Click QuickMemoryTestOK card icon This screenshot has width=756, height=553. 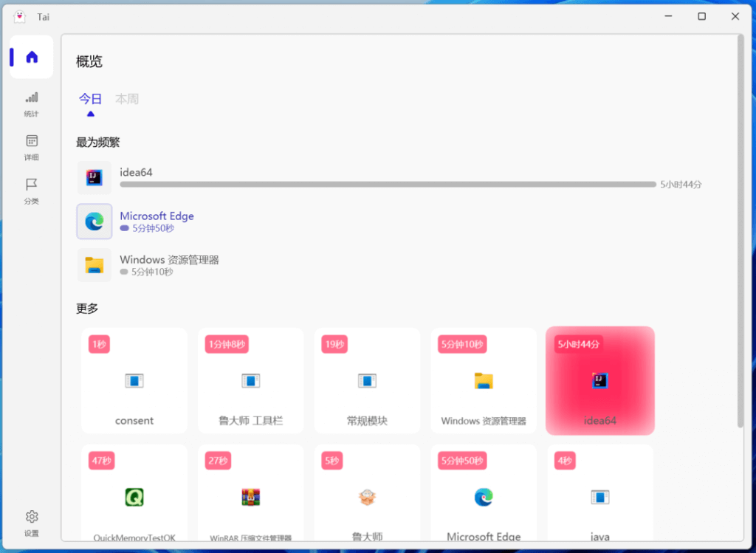[x=134, y=497]
